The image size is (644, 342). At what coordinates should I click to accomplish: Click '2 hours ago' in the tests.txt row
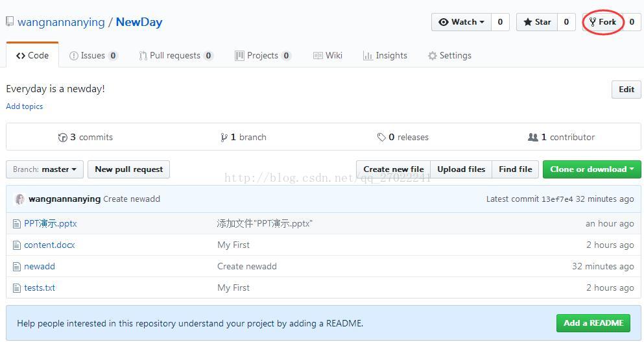point(610,287)
